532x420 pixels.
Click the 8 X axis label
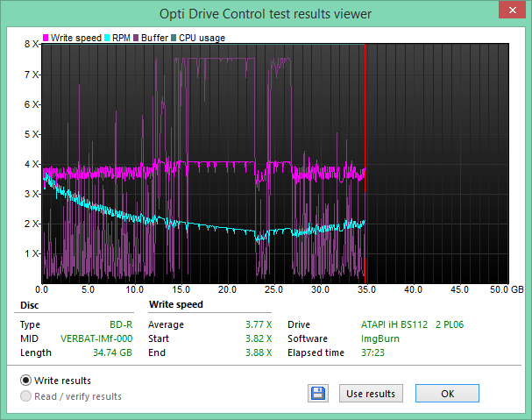point(32,44)
